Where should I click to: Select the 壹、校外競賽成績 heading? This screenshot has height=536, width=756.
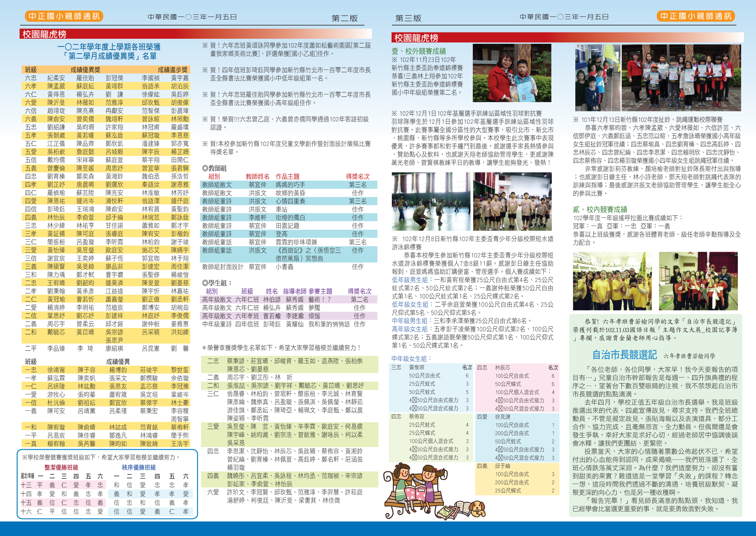coord(419,51)
